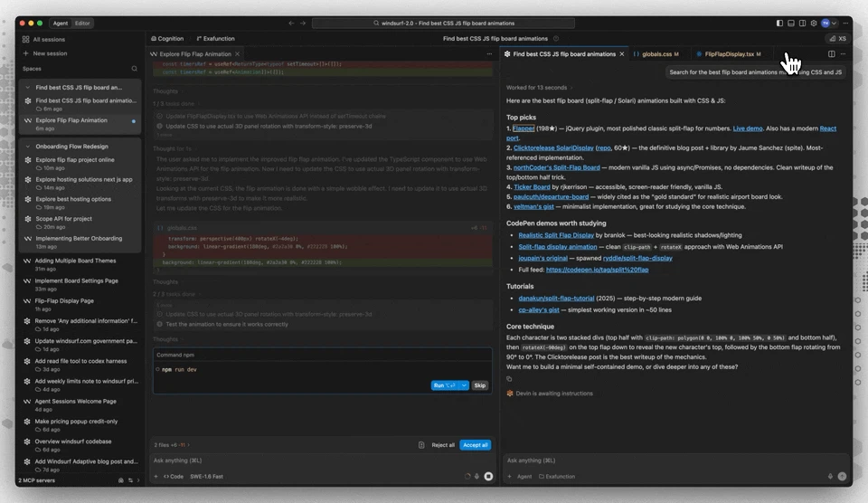Click the Exafunction breadcrumb

point(215,39)
